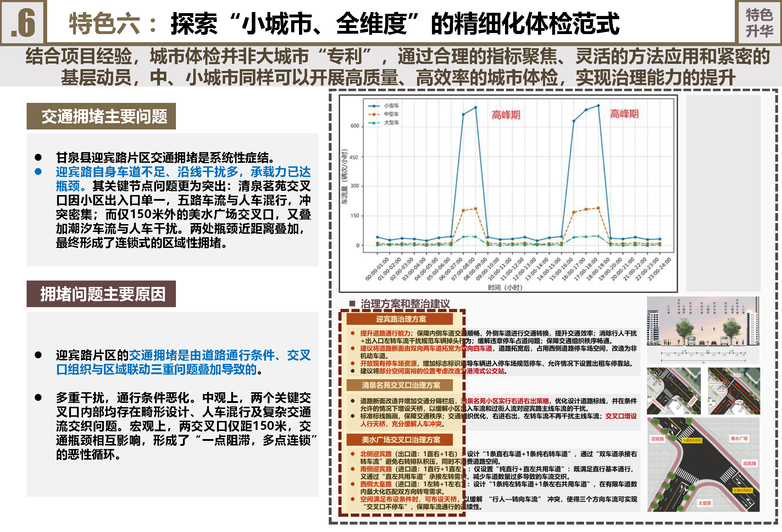Open the large 美水广场 intersection plan image

(x=703, y=465)
